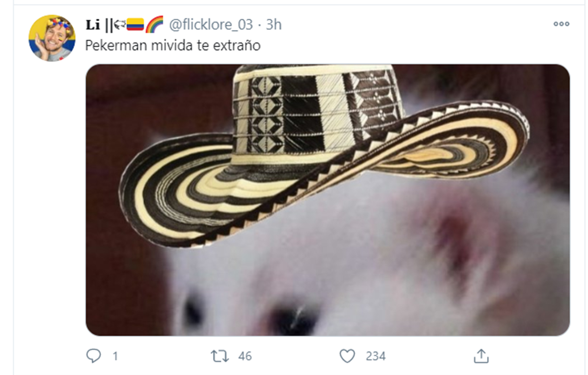Click the reply speech bubble icon
The width and height of the screenshot is (588, 375).
click(93, 356)
